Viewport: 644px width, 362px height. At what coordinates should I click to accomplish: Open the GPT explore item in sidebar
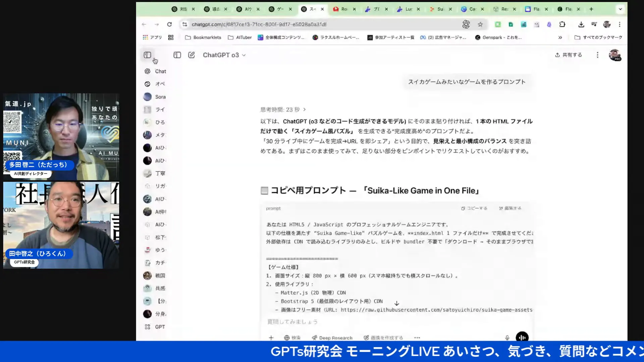click(155, 327)
